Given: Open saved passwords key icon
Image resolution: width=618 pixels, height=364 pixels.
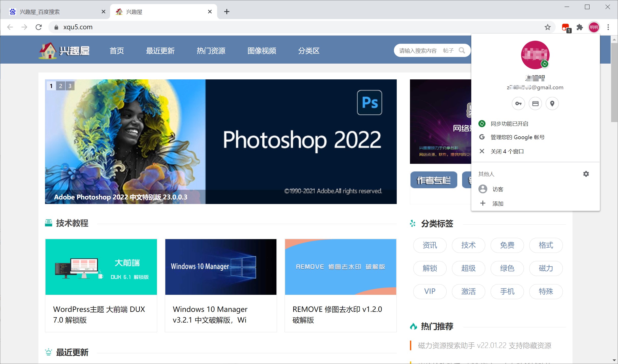Looking at the screenshot, I should click(x=518, y=104).
